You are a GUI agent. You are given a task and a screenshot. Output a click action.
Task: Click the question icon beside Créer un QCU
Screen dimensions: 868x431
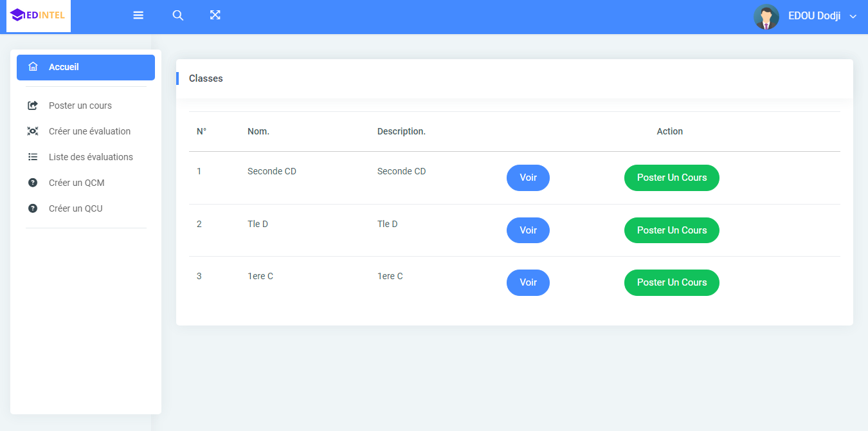click(x=33, y=208)
